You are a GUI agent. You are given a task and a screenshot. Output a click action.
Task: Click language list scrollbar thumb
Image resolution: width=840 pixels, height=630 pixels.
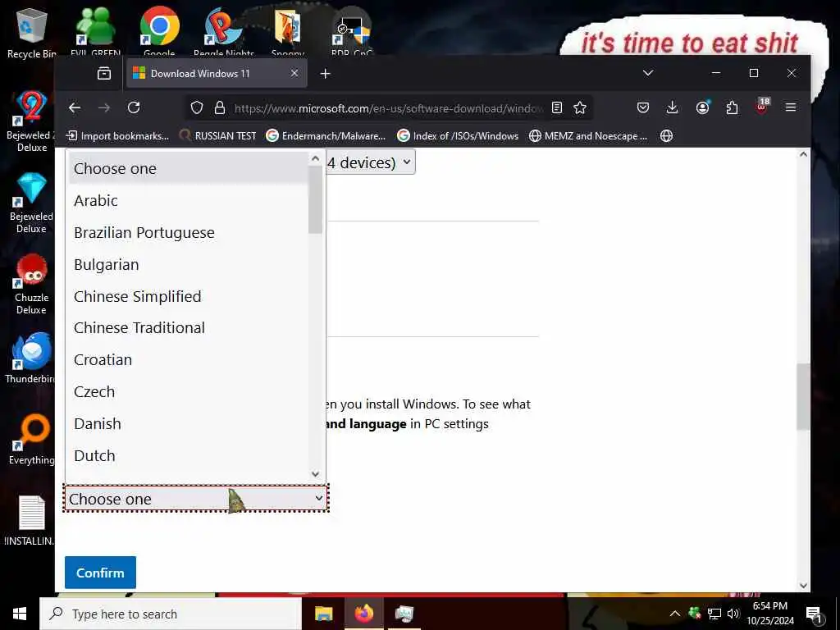click(315, 200)
